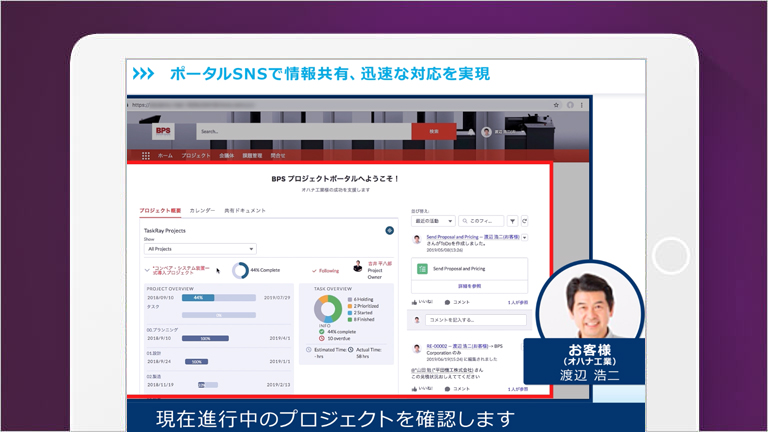
Task: Open the 詳細を参照 link
Action: click(468, 286)
